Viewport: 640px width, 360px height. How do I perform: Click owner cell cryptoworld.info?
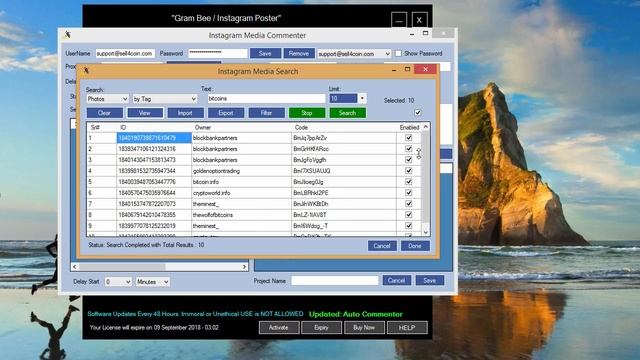[241, 193]
